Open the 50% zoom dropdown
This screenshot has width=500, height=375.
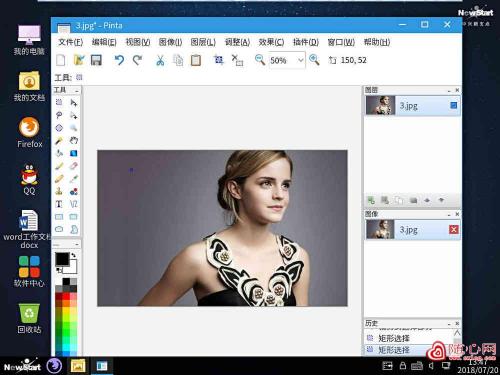[300, 60]
